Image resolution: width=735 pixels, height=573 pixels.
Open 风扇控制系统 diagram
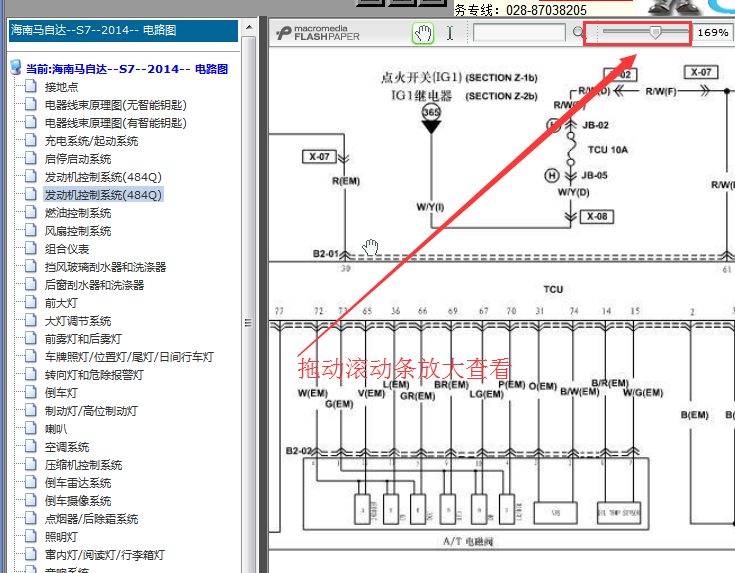pos(78,231)
